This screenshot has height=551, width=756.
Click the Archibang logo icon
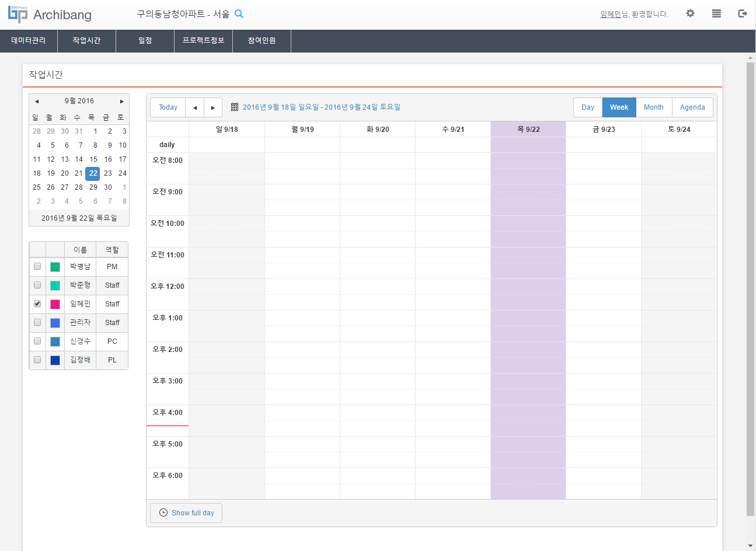tap(18, 14)
